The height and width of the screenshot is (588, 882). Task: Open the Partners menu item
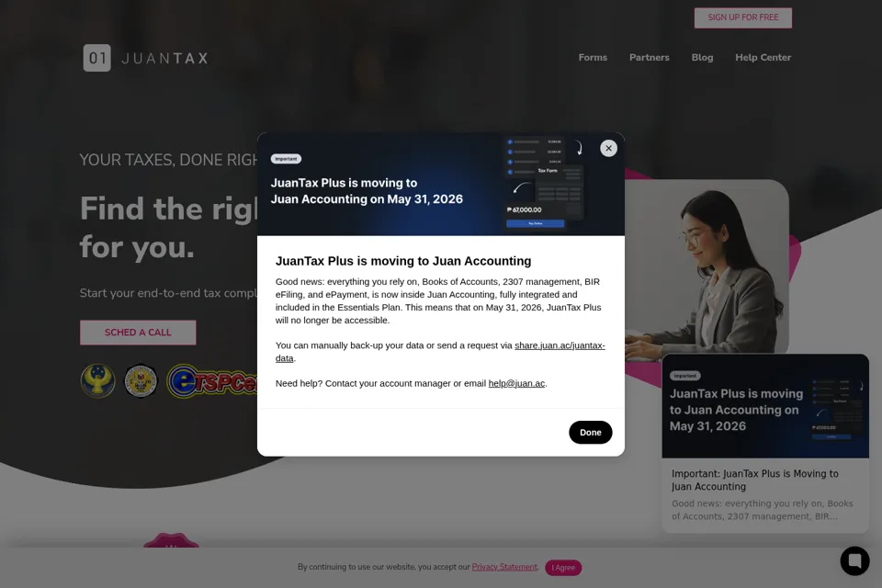click(x=650, y=57)
